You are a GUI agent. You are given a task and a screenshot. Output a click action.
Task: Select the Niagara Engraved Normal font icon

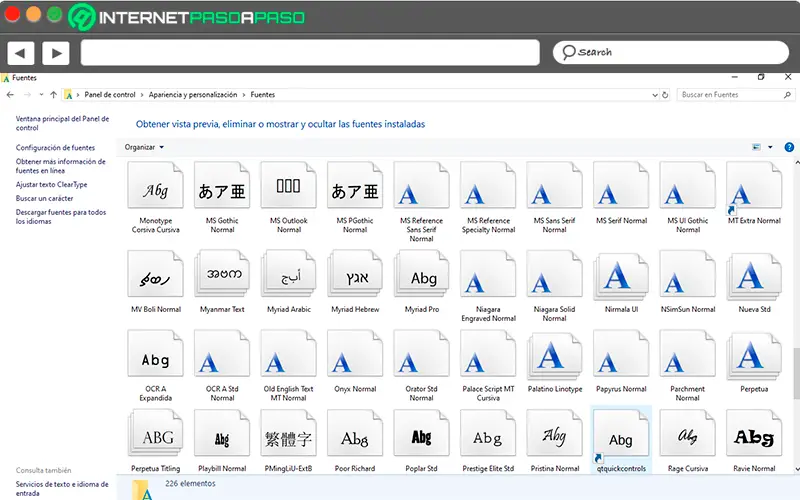(x=488, y=273)
